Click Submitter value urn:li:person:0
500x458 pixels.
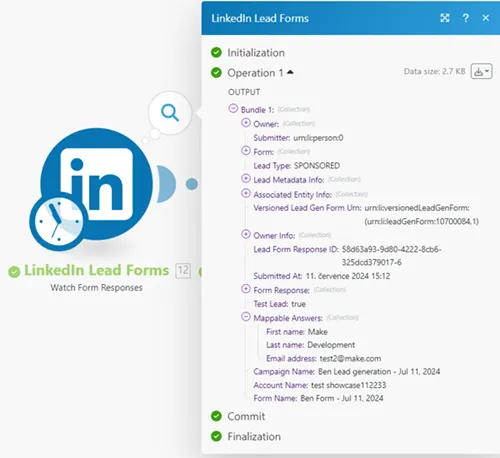318,138
